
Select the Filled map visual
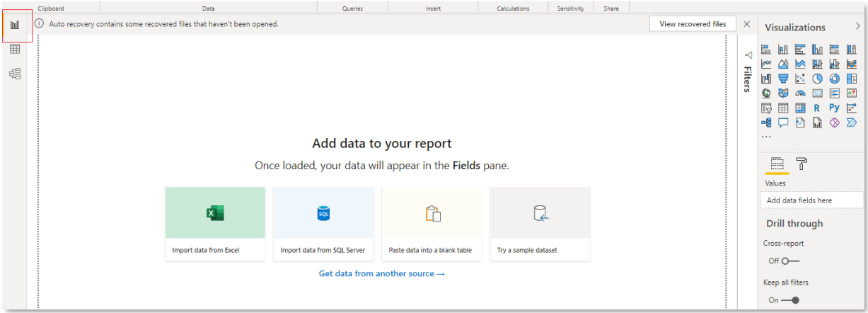click(783, 93)
